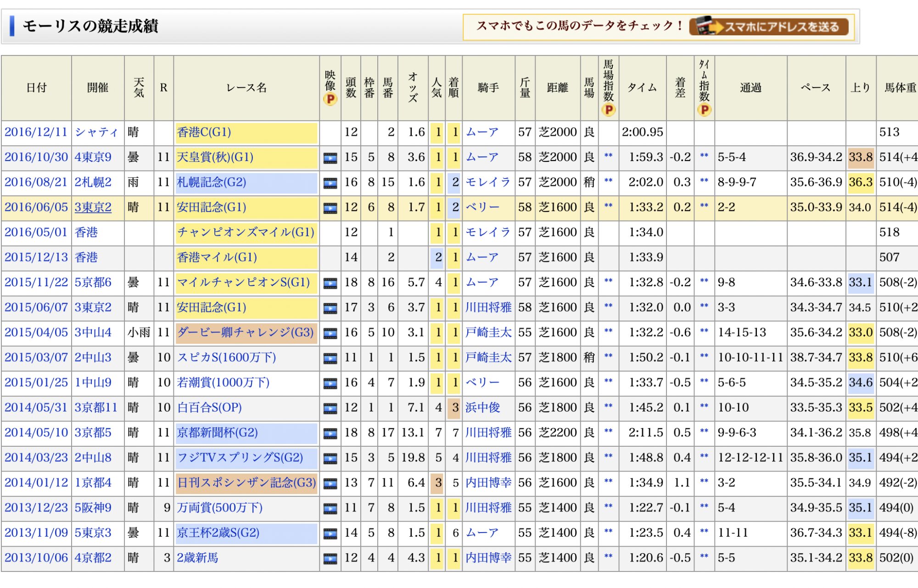Play video for 白百合S race
This screenshot has width=918, height=588.
[330, 409]
